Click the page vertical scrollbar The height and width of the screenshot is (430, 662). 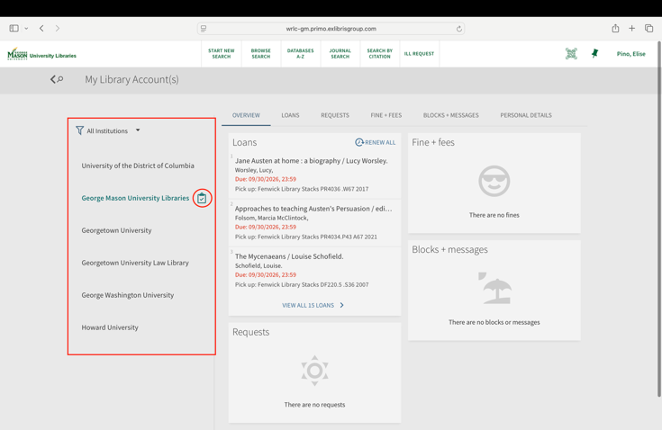point(659,219)
